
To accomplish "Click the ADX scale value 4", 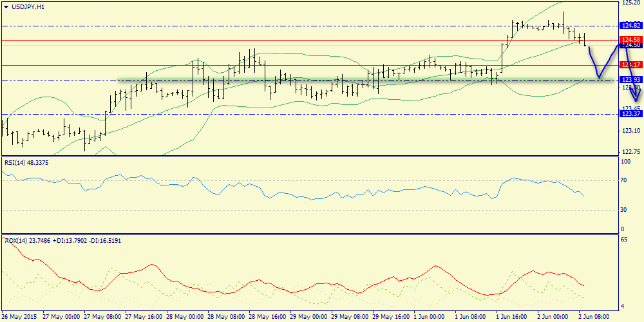I will (x=623, y=307).
